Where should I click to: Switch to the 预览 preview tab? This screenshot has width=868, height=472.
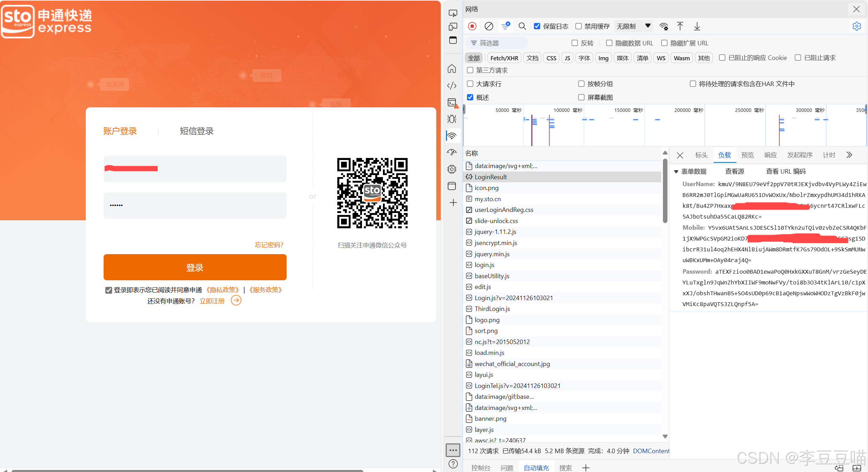[x=747, y=155]
